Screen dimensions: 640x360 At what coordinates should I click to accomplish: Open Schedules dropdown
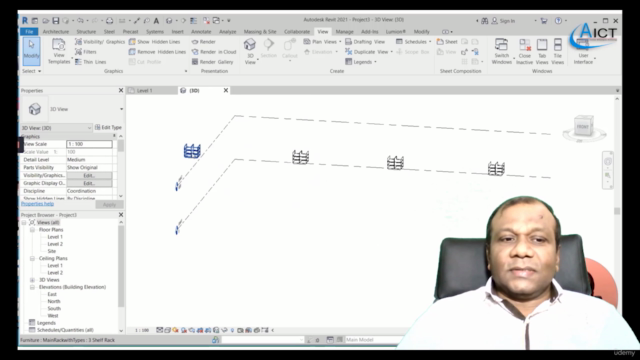pyautogui.click(x=413, y=42)
